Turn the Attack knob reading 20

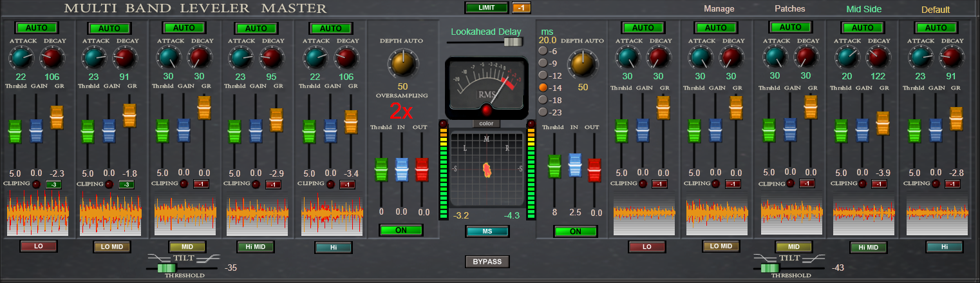[847, 58]
